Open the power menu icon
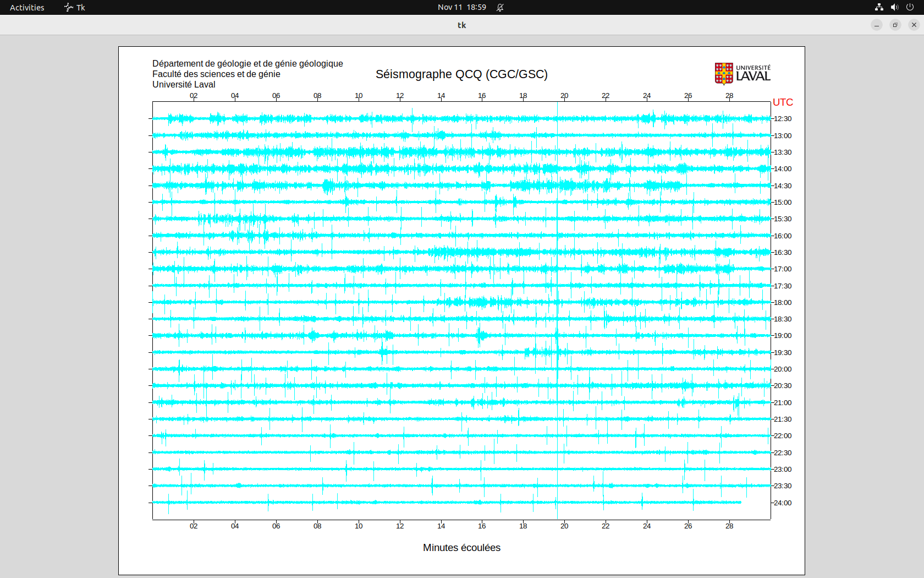924x578 pixels. (x=910, y=7)
